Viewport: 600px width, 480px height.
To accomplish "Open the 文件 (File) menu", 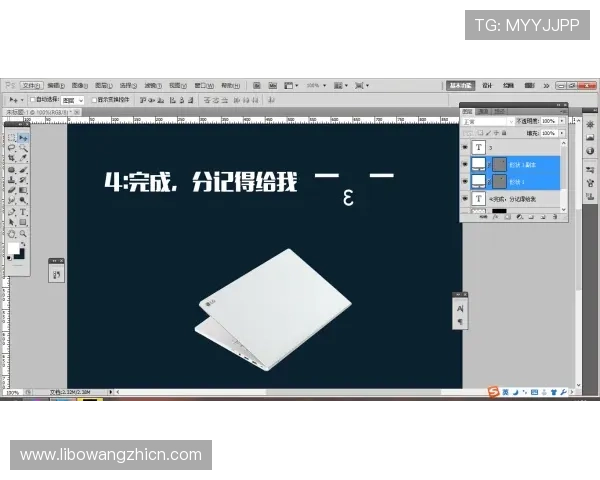I will pos(31,85).
